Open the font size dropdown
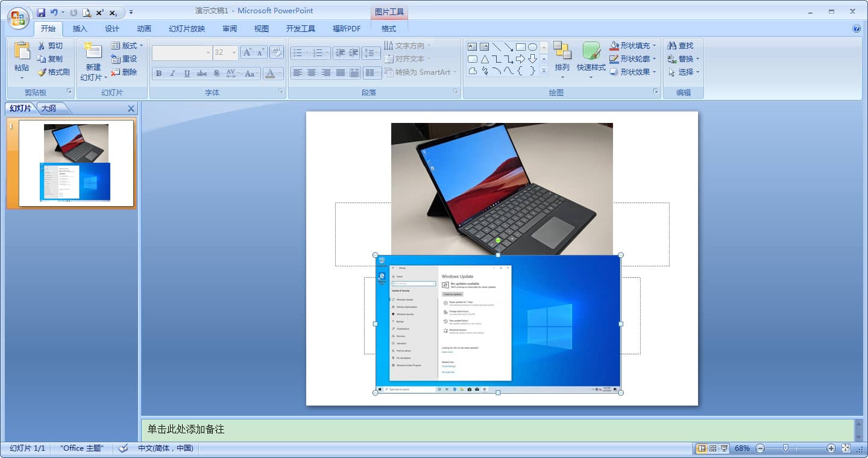 pyautogui.click(x=234, y=52)
